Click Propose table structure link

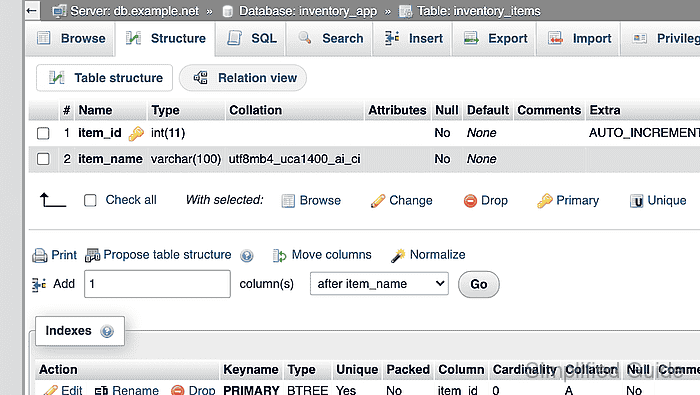pyautogui.click(x=167, y=255)
